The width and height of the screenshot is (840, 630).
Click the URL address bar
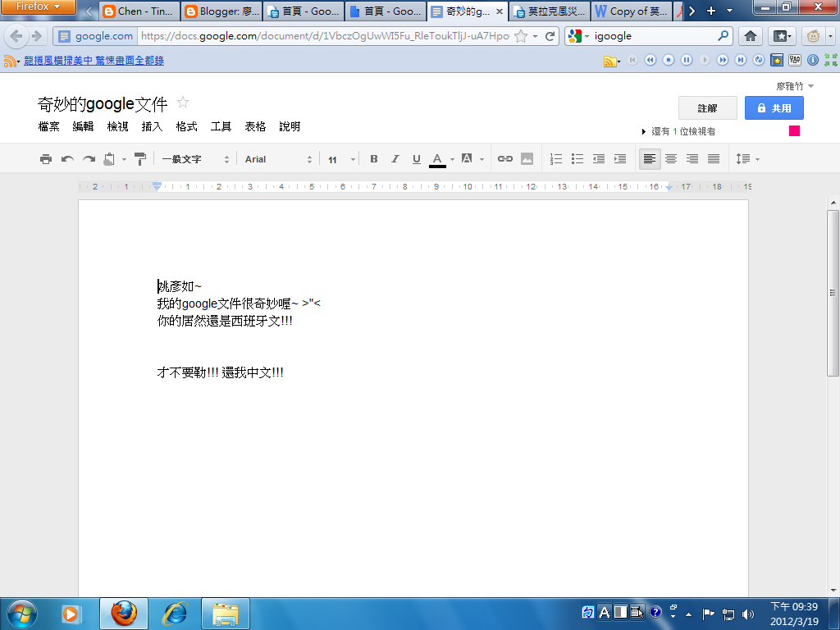click(325, 36)
